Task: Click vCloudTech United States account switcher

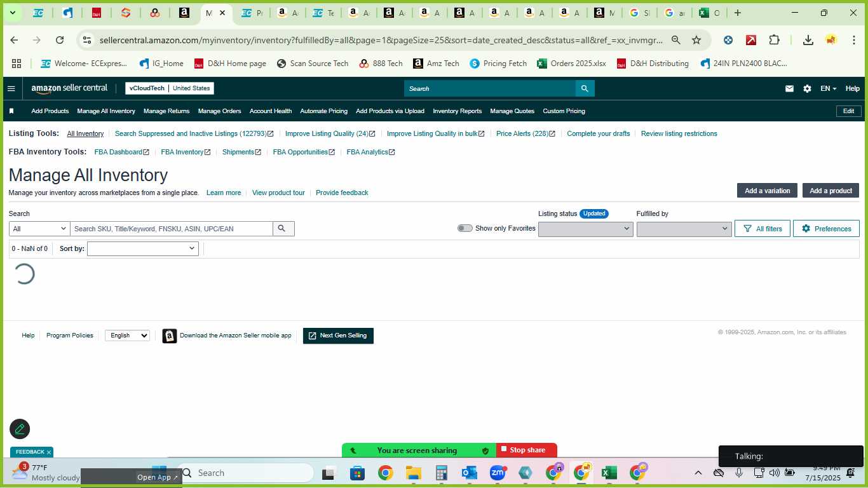Action: click(x=169, y=88)
